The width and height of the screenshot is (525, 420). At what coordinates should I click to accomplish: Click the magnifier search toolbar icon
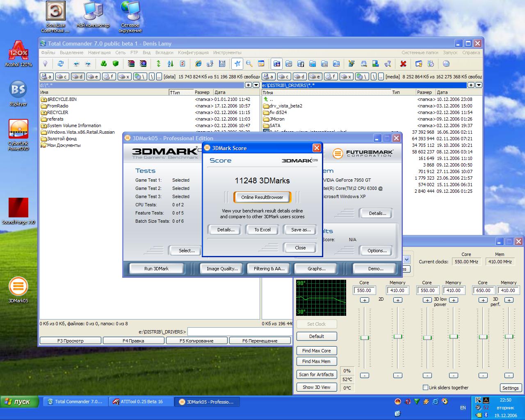tap(249, 64)
